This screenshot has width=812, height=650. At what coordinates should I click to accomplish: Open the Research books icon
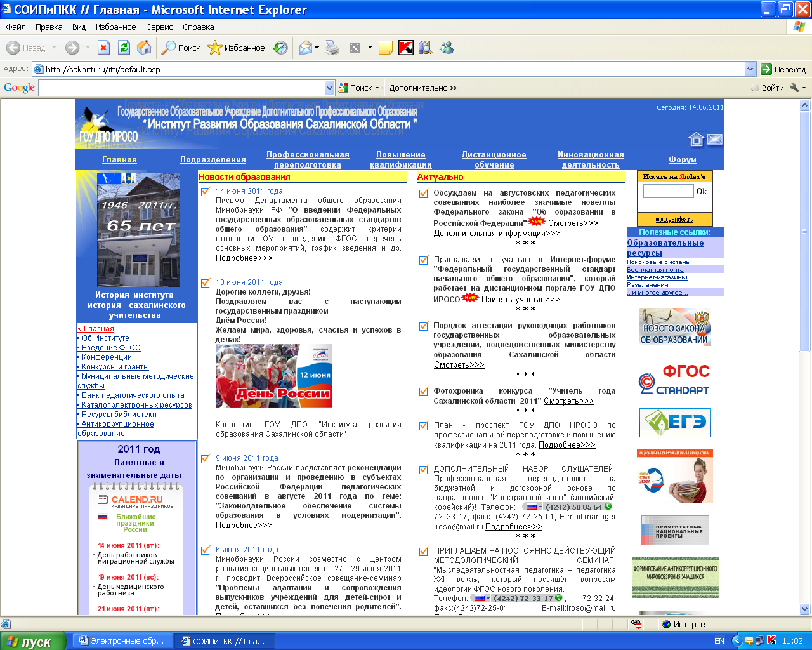(x=426, y=48)
